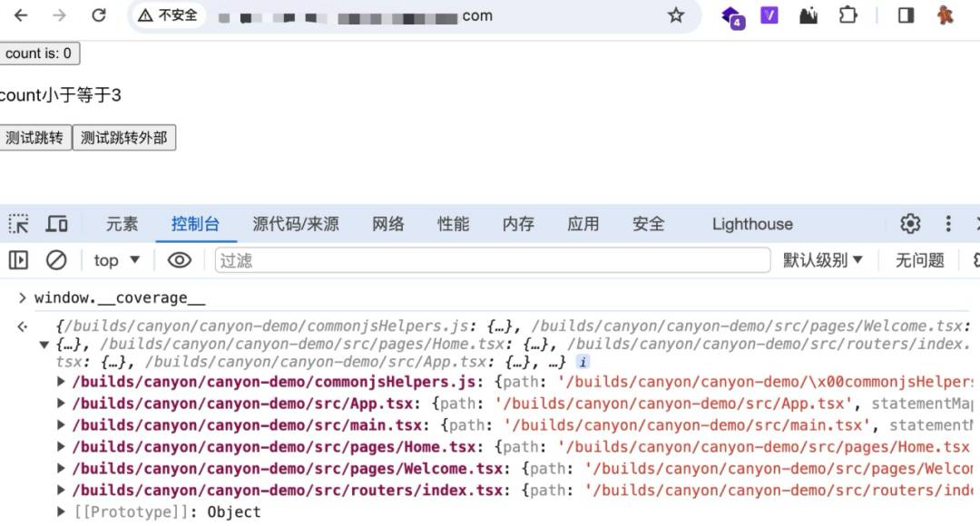Click the 'count is: 0' button
980x526 pixels.
[39, 54]
